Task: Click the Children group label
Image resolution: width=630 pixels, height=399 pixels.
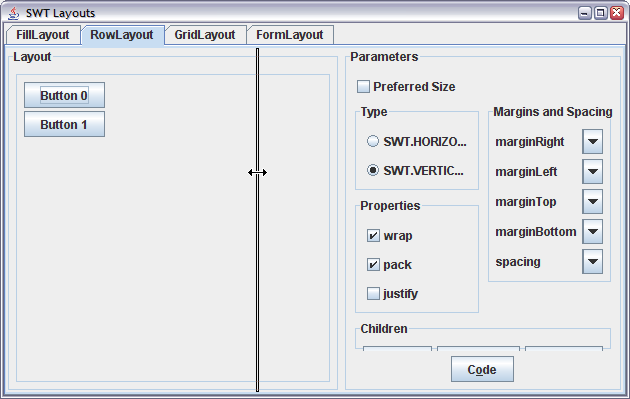Action: pyautogui.click(x=384, y=329)
